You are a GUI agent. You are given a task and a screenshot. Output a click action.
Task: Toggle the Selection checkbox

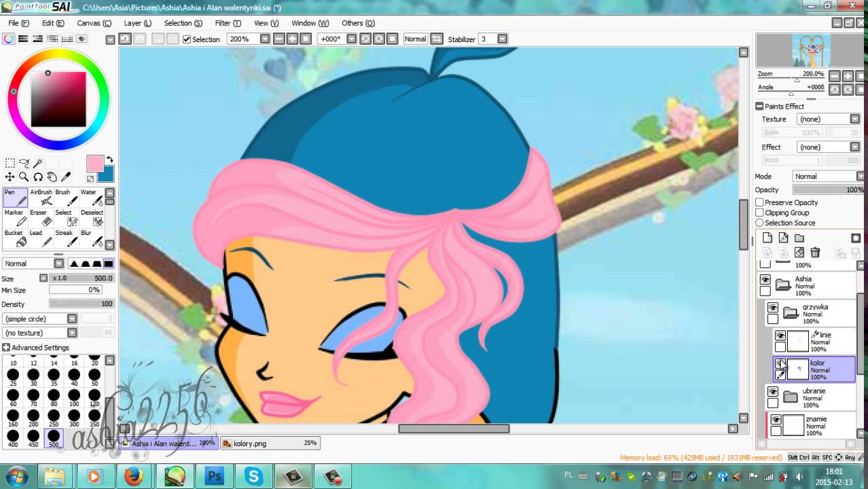187,39
